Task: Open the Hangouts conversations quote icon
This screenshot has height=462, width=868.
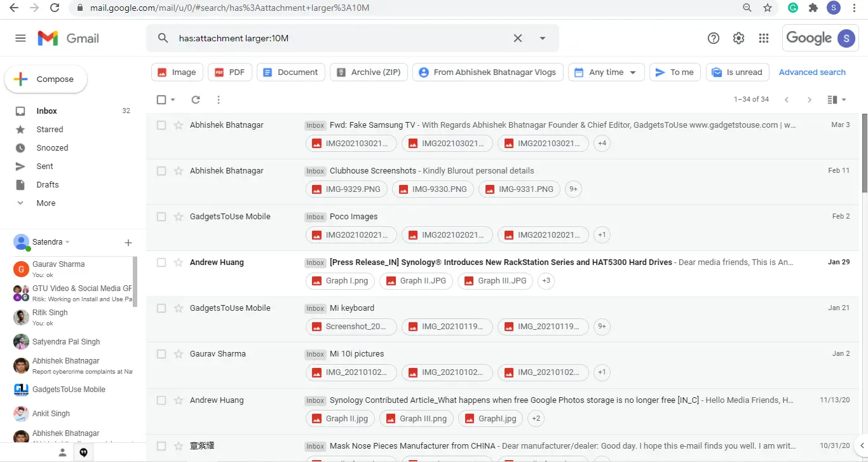Action: (83, 452)
